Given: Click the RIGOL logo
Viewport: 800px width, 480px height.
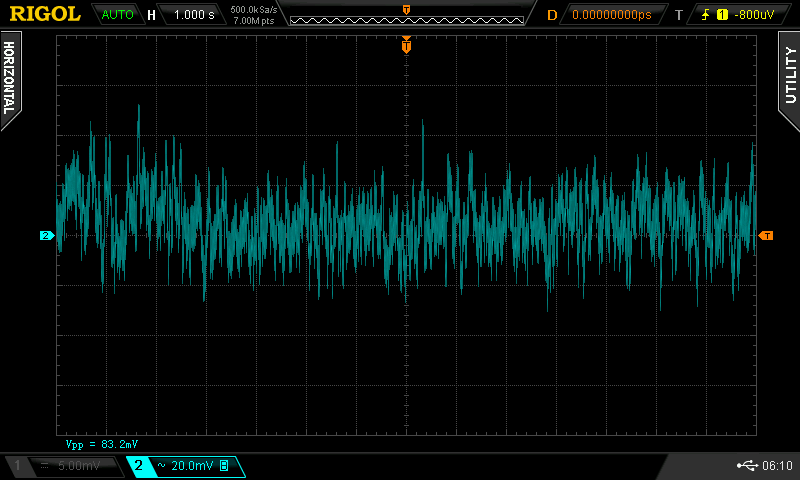Looking at the screenshot, I should [x=45, y=14].
